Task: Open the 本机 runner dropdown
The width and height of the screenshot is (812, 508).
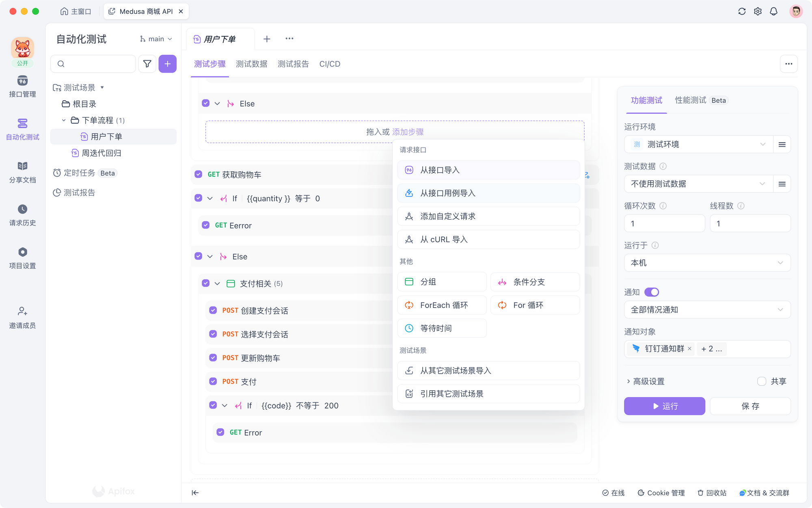Action: [x=707, y=263]
